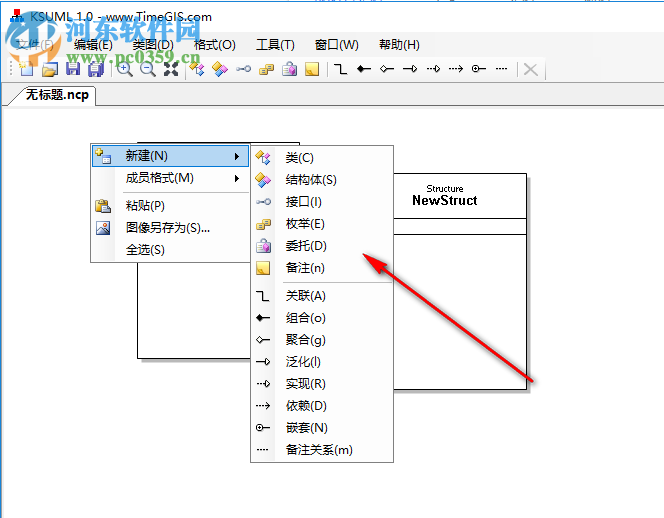Click the New file toolbar icon
Screen dimensions: 664x518
coord(27,69)
